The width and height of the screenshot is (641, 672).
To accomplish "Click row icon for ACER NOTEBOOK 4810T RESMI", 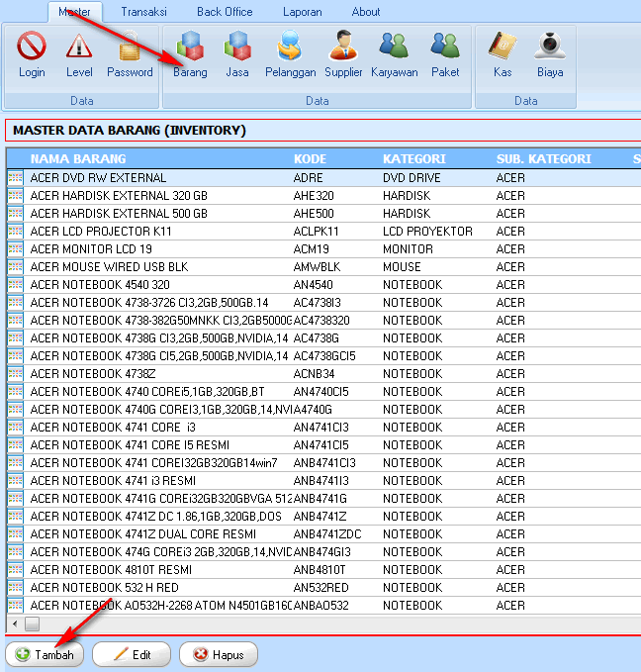I will (16, 570).
